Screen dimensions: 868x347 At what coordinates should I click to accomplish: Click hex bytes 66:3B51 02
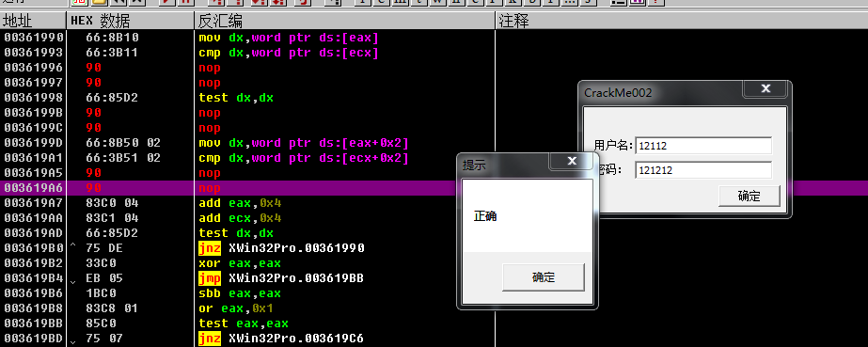pos(123,158)
